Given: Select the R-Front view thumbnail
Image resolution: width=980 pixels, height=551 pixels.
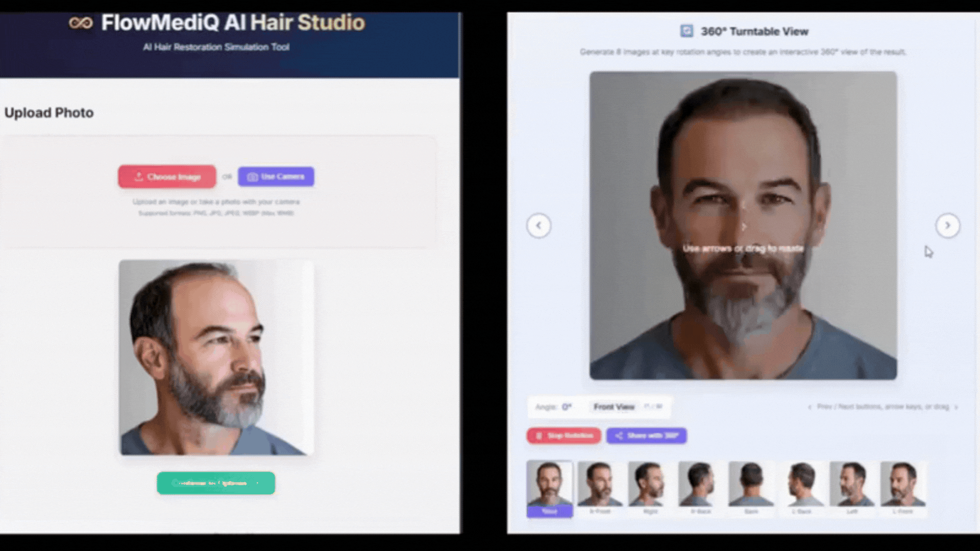Looking at the screenshot, I should tap(600, 489).
